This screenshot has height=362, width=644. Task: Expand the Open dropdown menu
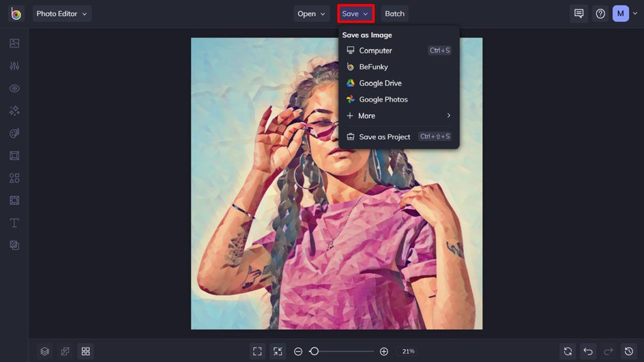coord(311,14)
